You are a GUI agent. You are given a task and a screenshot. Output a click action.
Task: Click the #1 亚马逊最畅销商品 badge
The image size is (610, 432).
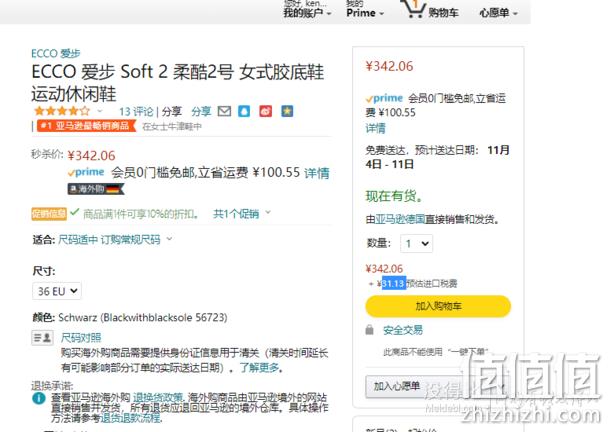coord(86,126)
